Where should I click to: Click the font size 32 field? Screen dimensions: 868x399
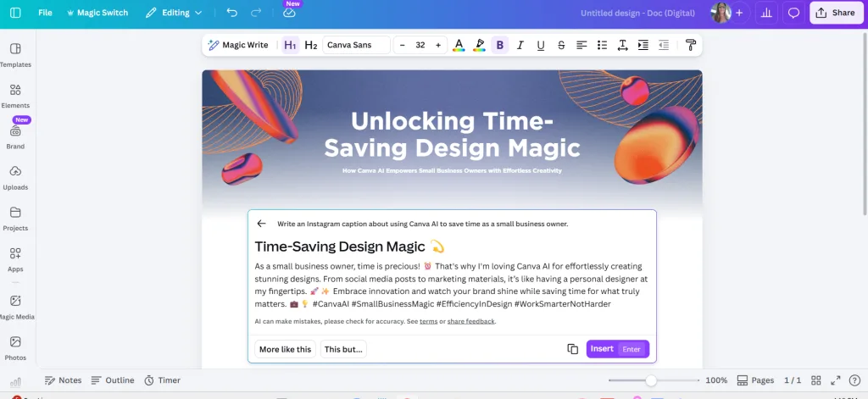pos(420,45)
